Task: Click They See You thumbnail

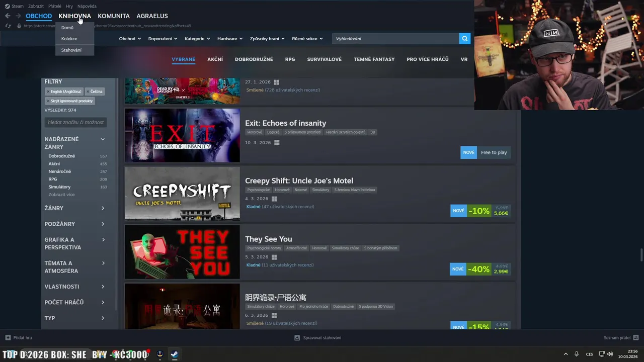Action: tap(182, 252)
